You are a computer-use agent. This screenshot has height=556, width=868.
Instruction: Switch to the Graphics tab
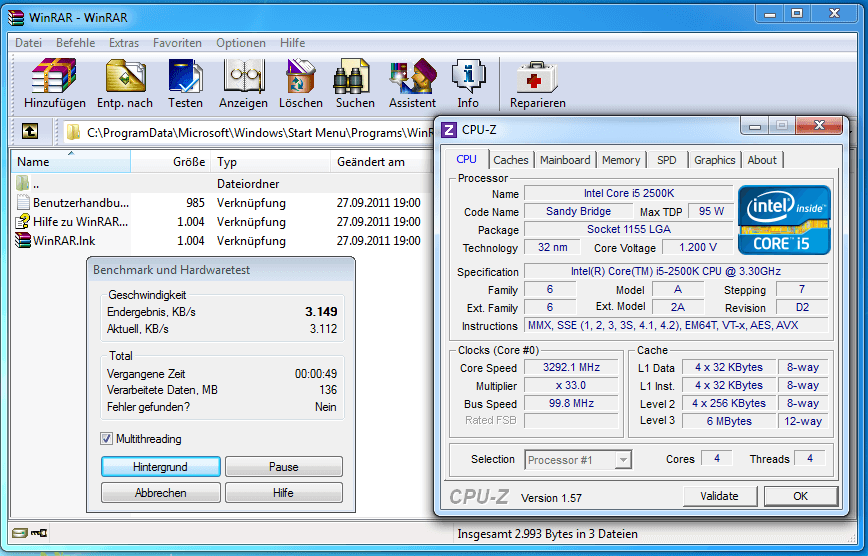coord(715,160)
